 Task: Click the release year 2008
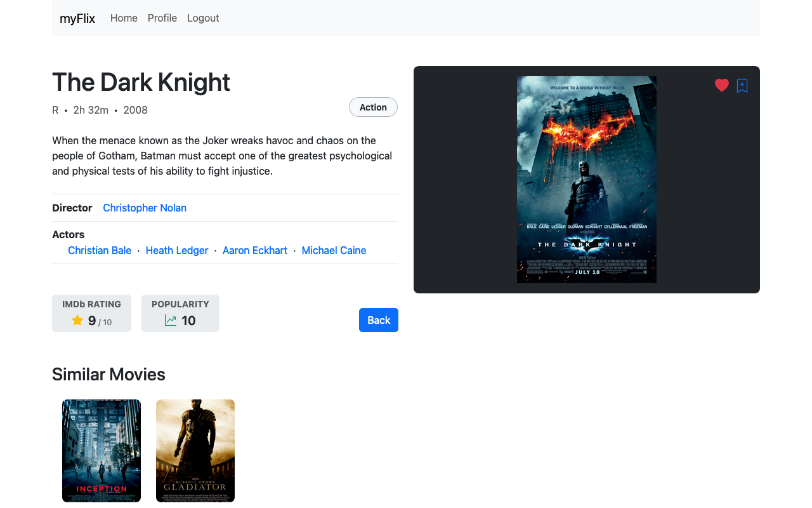tap(135, 110)
